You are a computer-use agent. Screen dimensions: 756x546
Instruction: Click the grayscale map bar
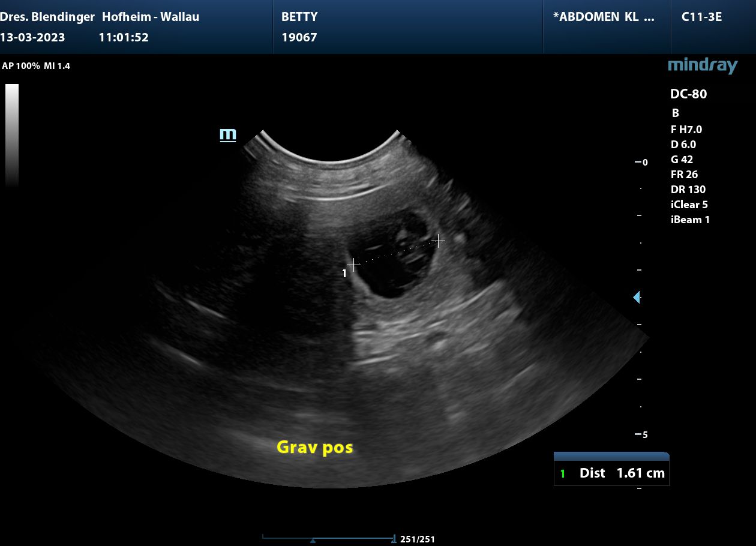(x=12, y=135)
